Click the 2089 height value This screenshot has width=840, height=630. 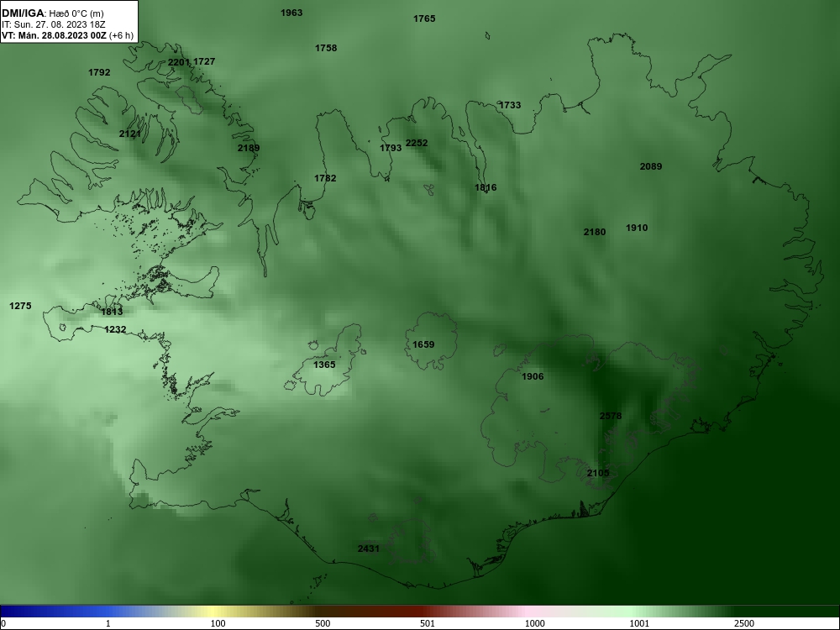(x=651, y=166)
